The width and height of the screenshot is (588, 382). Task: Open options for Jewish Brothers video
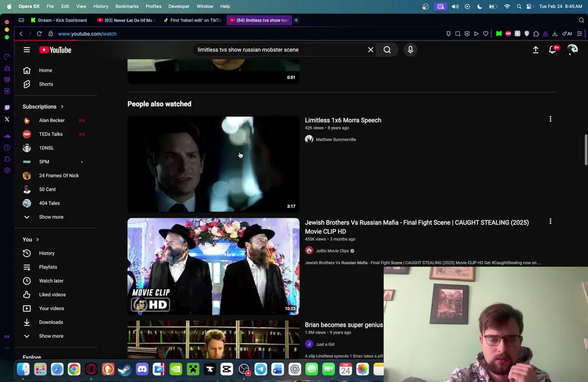[550, 221]
